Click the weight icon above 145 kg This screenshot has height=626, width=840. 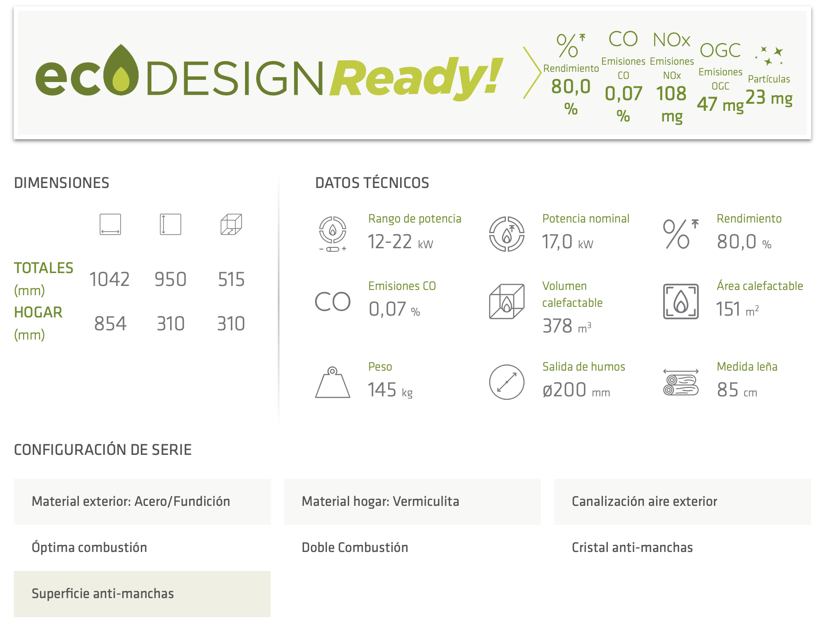click(x=332, y=382)
